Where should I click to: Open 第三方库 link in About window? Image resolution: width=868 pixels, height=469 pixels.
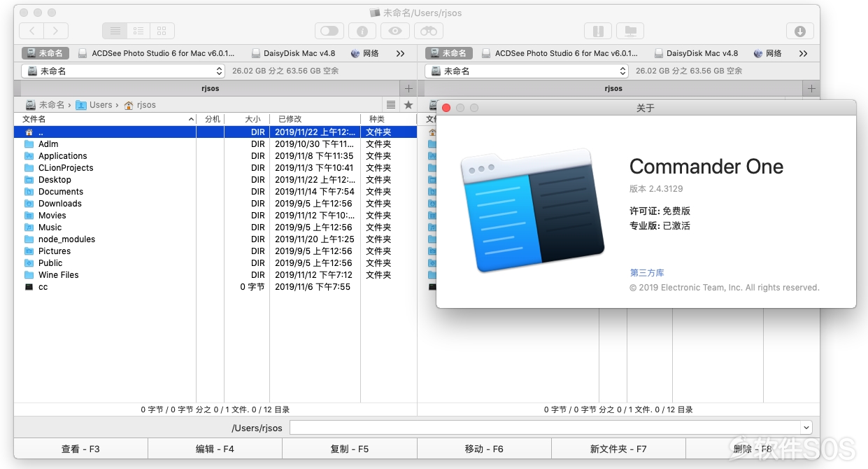pyautogui.click(x=647, y=273)
